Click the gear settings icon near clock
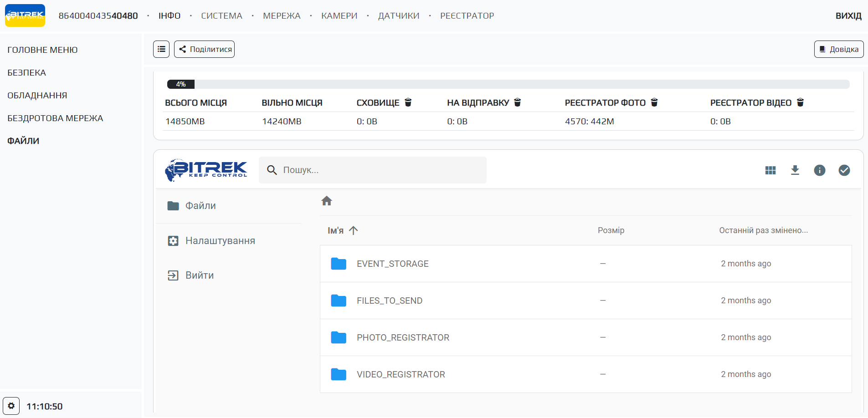The image size is (868, 418). click(11, 406)
